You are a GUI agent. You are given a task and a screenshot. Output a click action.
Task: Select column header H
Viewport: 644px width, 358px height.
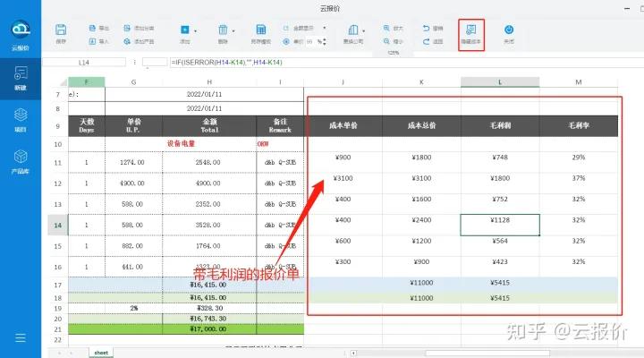(209, 81)
